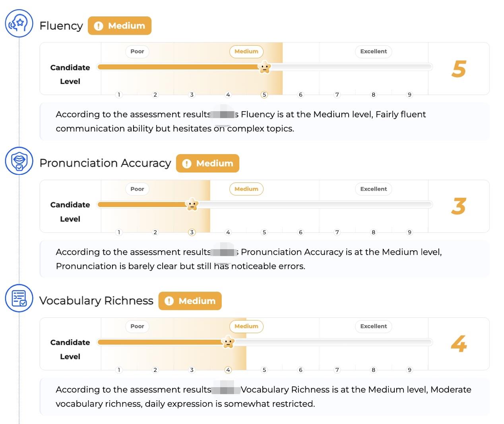Viewport: 504px width, 424px height.
Task: Click the star face marker on Fluency bar
Action: (264, 67)
